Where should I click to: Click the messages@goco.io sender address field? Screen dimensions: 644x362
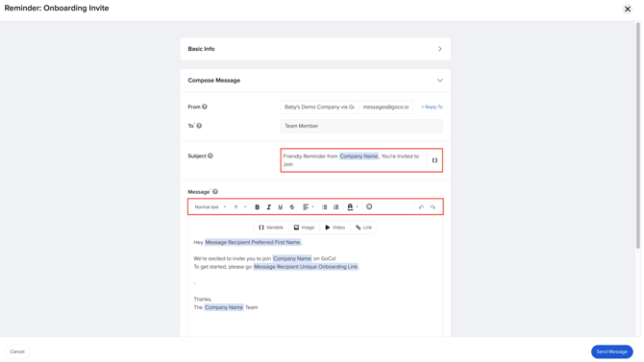(x=385, y=108)
